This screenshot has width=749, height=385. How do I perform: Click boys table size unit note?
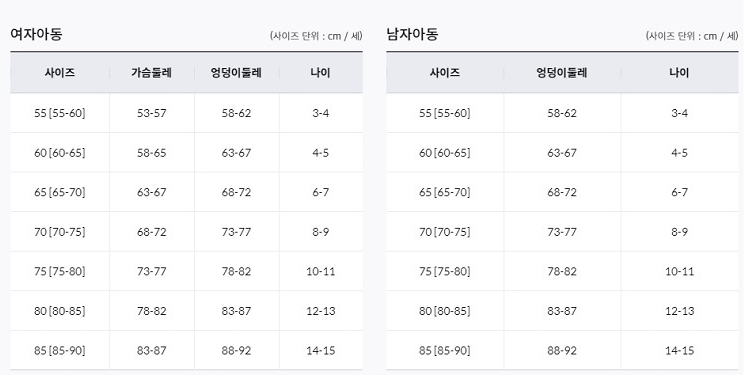[x=692, y=36]
